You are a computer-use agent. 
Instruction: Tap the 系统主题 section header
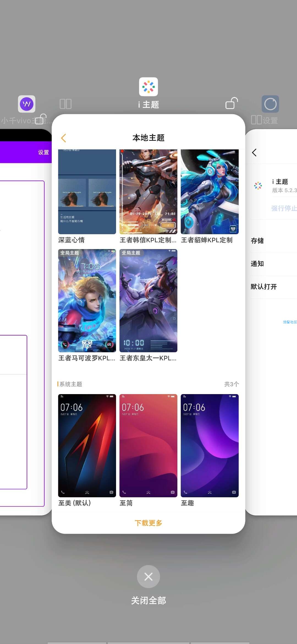(x=71, y=384)
